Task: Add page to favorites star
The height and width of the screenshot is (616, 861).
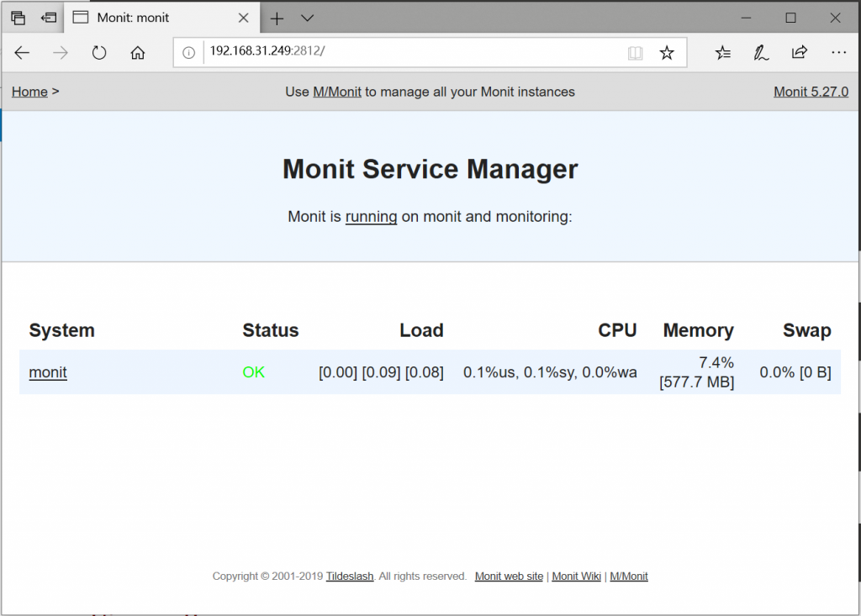Action: [667, 53]
